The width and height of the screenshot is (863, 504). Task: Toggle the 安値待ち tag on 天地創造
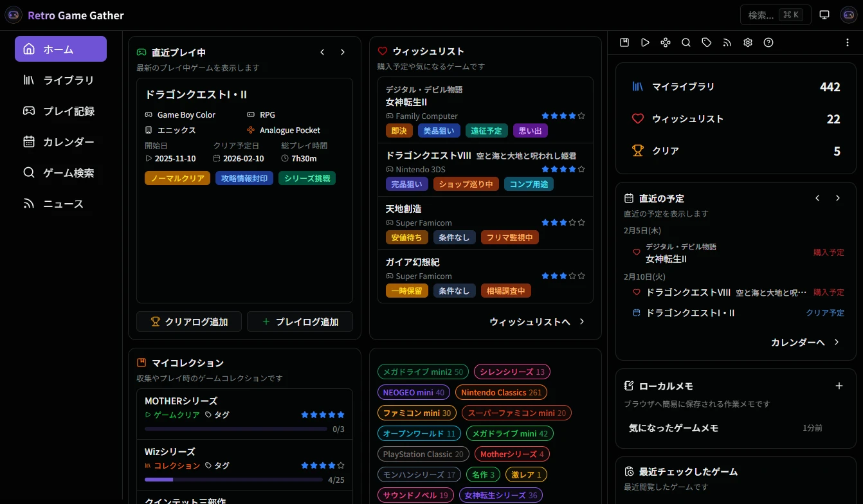coord(407,237)
